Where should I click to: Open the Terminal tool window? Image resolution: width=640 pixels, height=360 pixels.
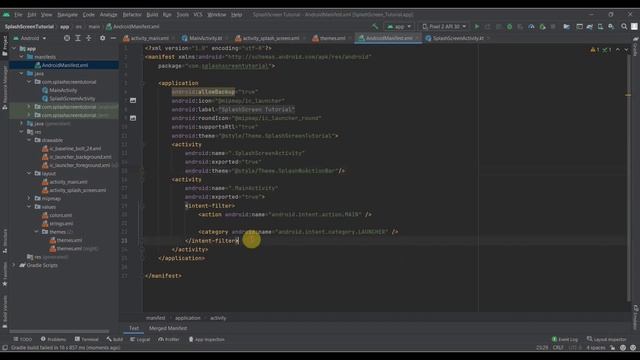87,340
